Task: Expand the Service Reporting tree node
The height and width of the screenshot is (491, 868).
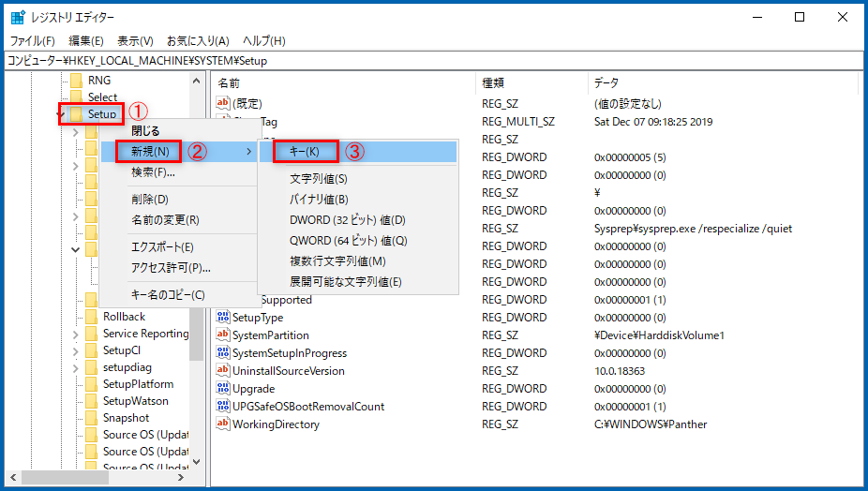Action: [77, 334]
